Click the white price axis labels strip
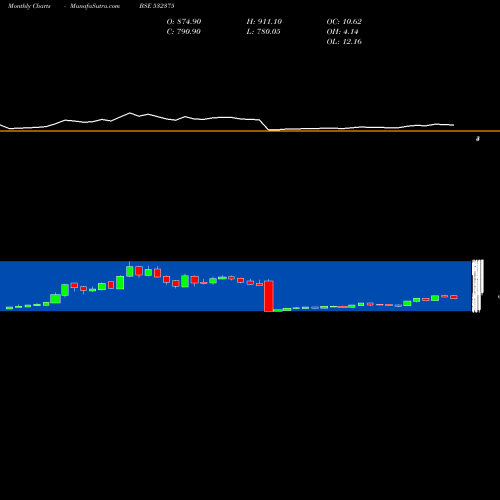Viewport: 500px width, 500px height. pos(477,286)
